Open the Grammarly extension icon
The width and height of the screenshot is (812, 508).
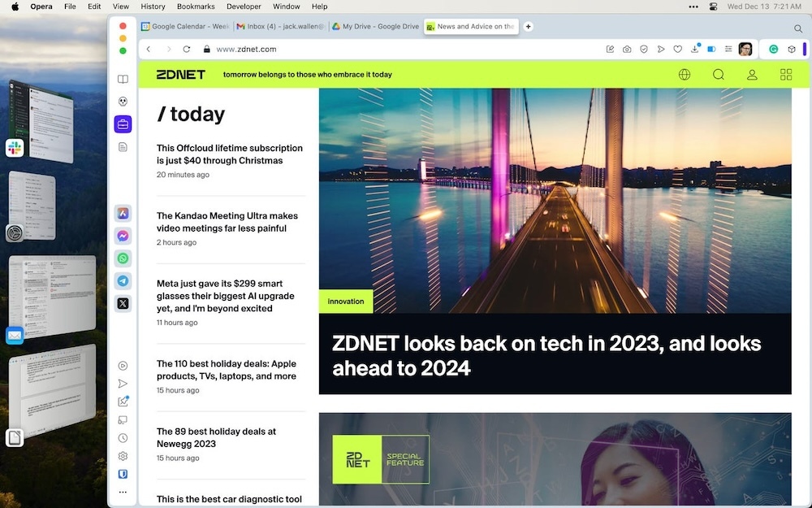pyautogui.click(x=773, y=50)
